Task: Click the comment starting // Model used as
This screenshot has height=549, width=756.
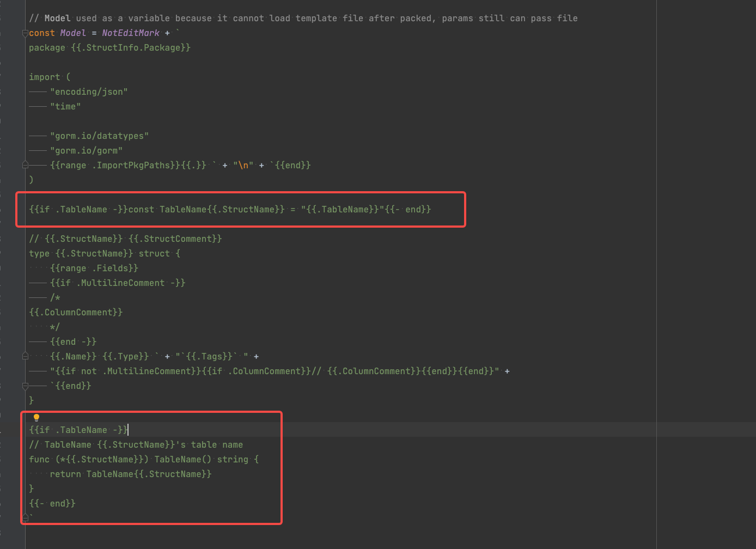Action: pos(303,19)
